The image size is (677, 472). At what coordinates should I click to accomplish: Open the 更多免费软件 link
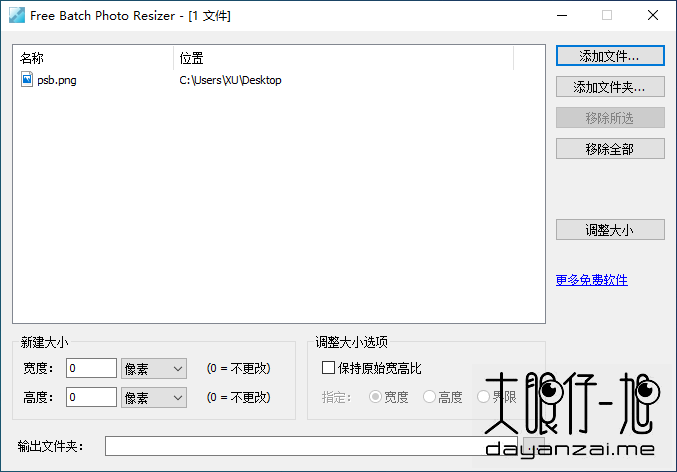pyautogui.click(x=592, y=280)
